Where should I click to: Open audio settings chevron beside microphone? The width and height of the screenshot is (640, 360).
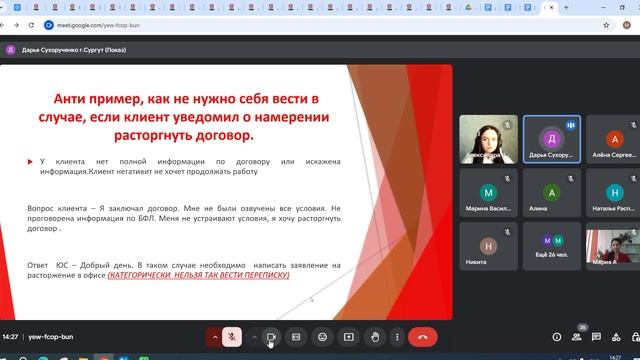point(215,337)
